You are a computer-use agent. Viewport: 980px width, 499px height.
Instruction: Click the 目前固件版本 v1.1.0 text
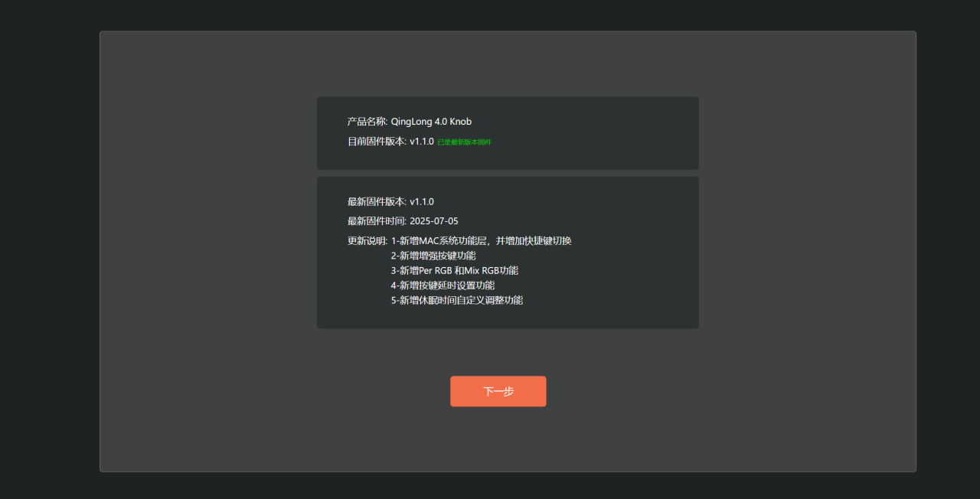390,142
